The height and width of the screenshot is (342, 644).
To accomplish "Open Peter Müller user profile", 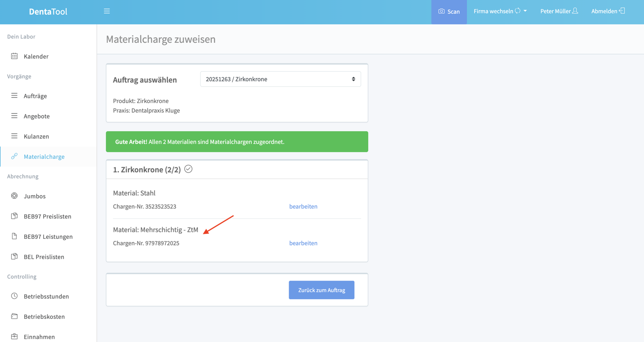I will point(559,11).
